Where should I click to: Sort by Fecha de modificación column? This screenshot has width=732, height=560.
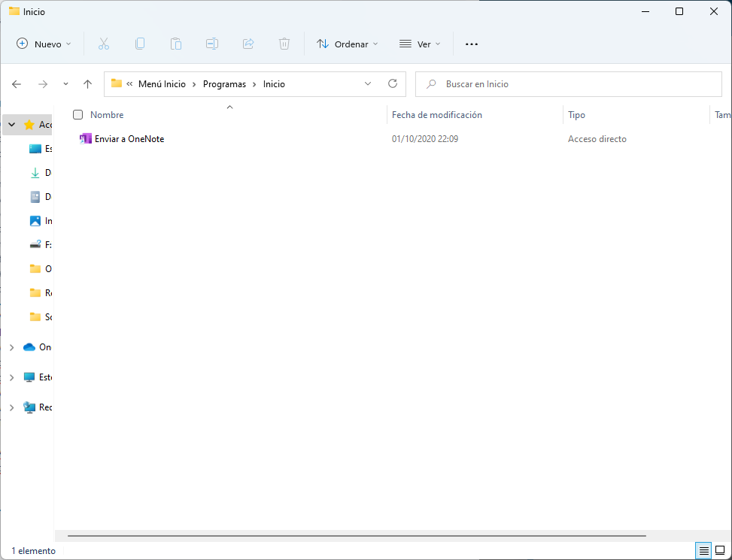pyautogui.click(x=437, y=115)
